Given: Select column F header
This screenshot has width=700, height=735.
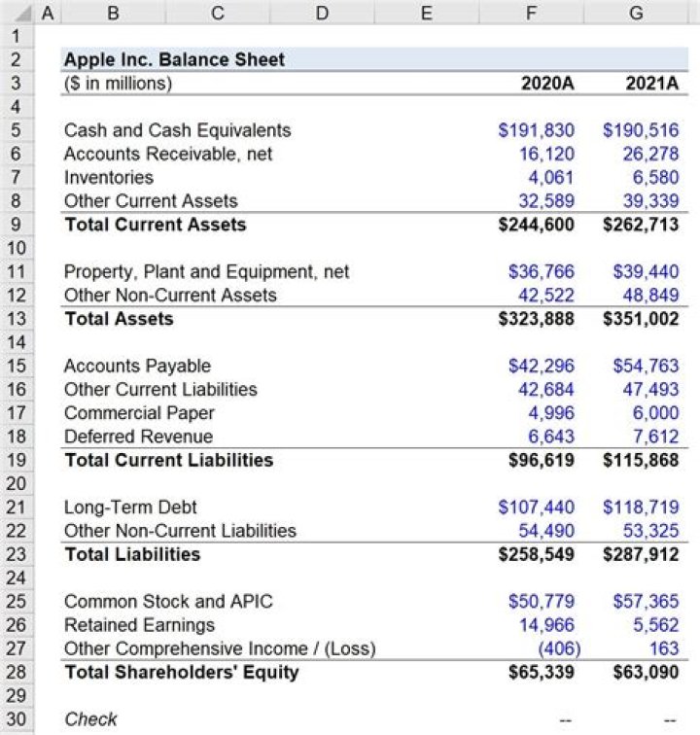Looking at the screenshot, I should pyautogui.click(x=531, y=13).
